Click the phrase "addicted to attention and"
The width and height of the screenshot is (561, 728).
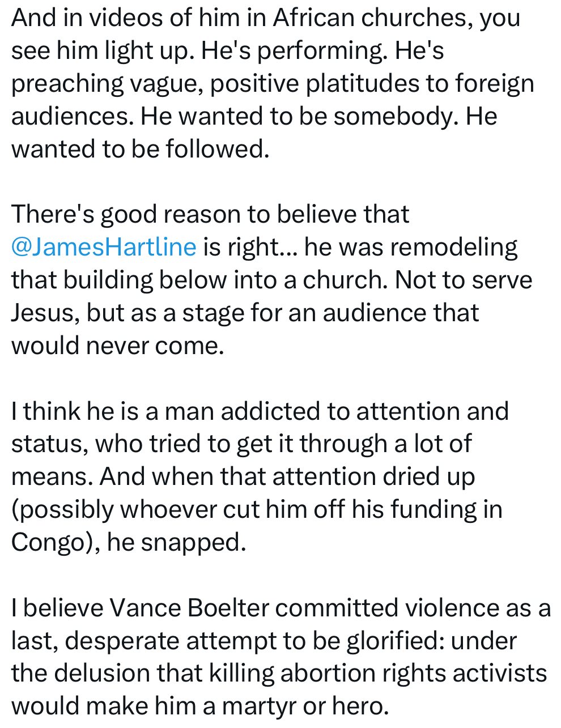364,411
